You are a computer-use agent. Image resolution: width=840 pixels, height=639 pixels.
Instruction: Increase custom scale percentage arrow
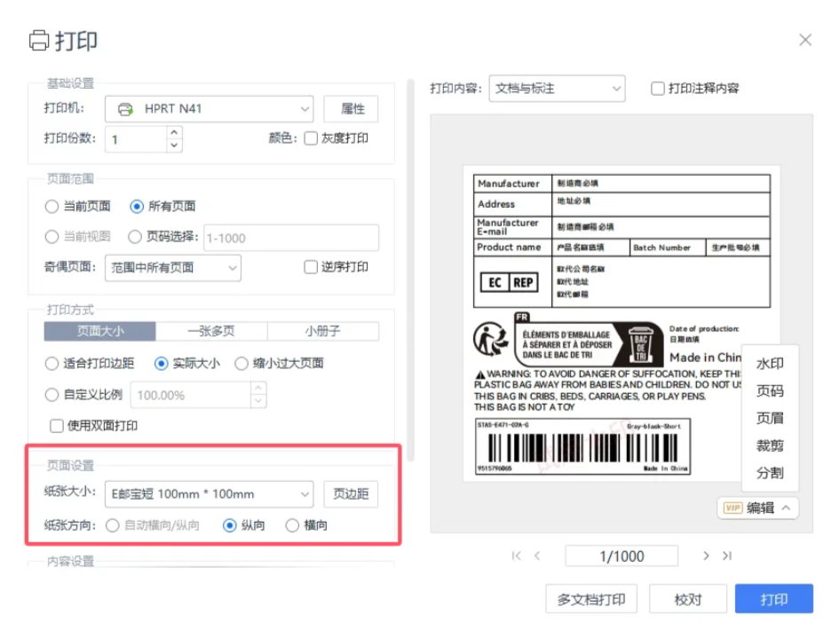258,388
